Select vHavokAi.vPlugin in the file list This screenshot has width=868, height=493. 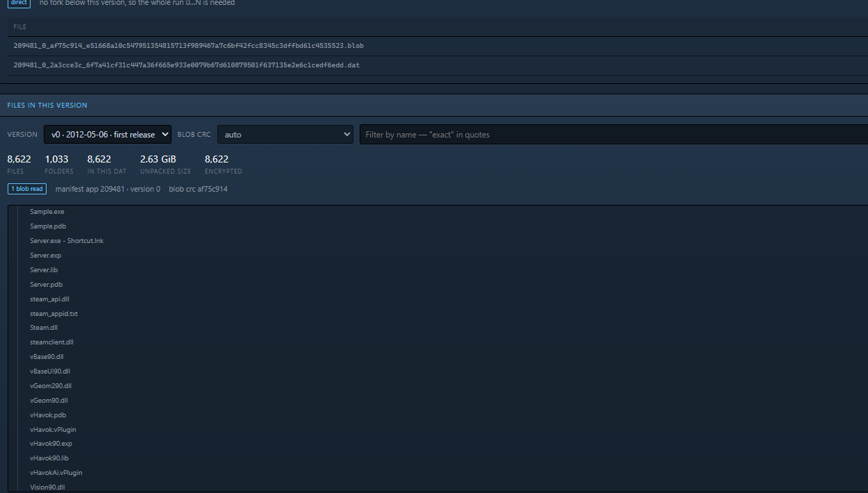click(x=56, y=473)
